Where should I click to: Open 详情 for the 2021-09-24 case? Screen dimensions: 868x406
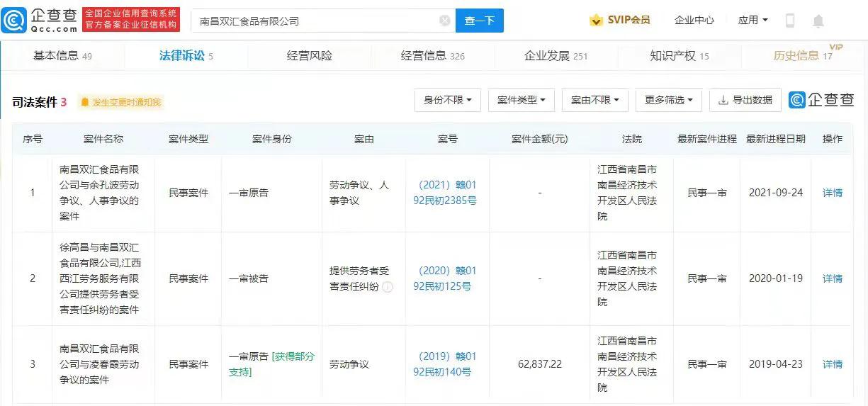tap(833, 192)
